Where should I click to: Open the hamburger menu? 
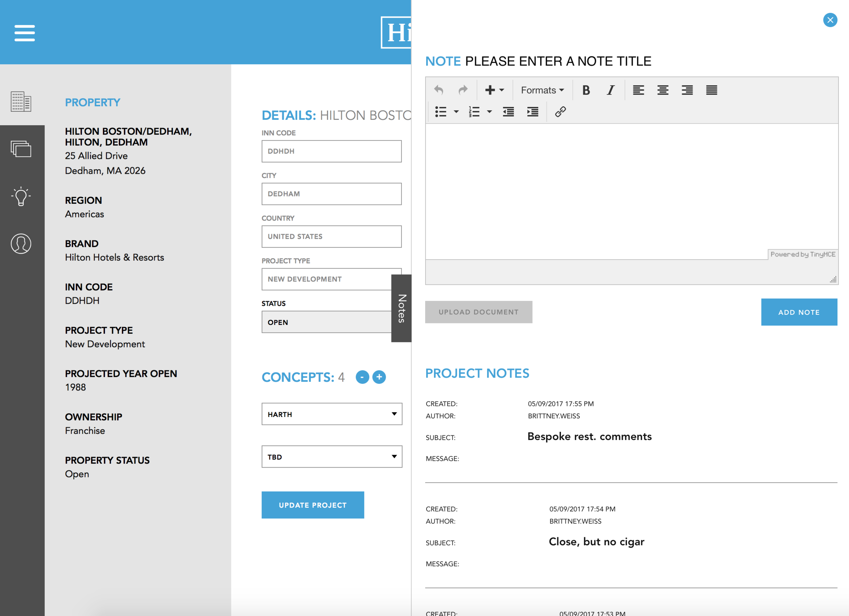(25, 33)
